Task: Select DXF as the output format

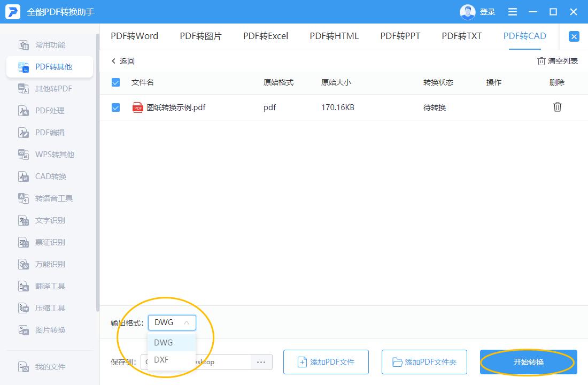Action: tap(162, 360)
